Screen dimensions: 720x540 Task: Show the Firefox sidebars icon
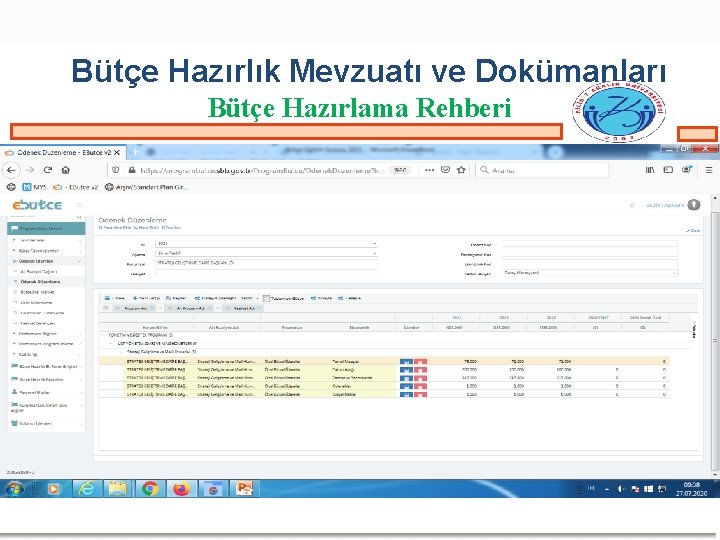(668, 170)
